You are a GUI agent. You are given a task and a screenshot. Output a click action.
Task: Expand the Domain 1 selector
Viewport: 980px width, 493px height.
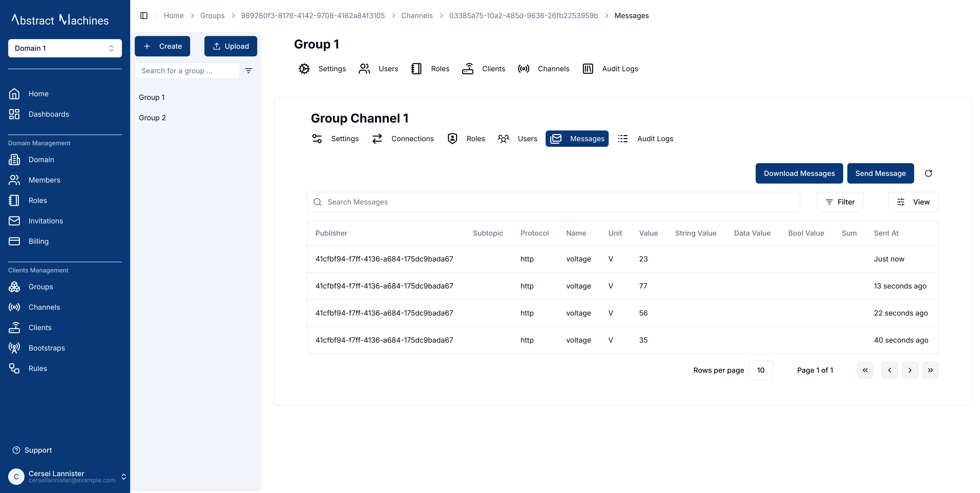point(65,48)
